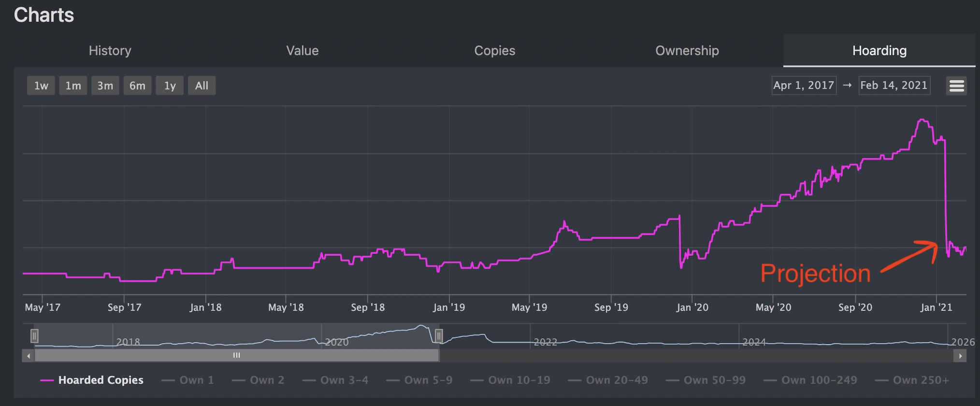Edit the start date Apr 1, 2017
The image size is (980, 406).
pos(804,86)
